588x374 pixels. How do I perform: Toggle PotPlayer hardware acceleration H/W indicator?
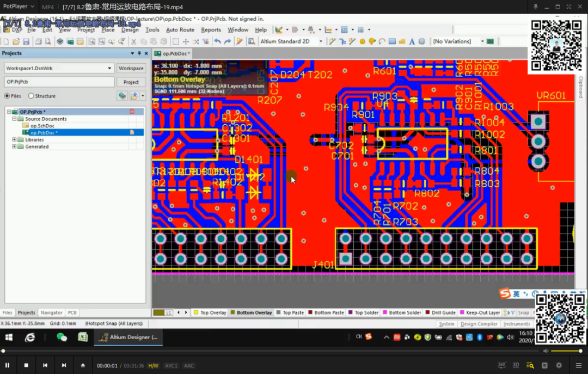coord(153,365)
